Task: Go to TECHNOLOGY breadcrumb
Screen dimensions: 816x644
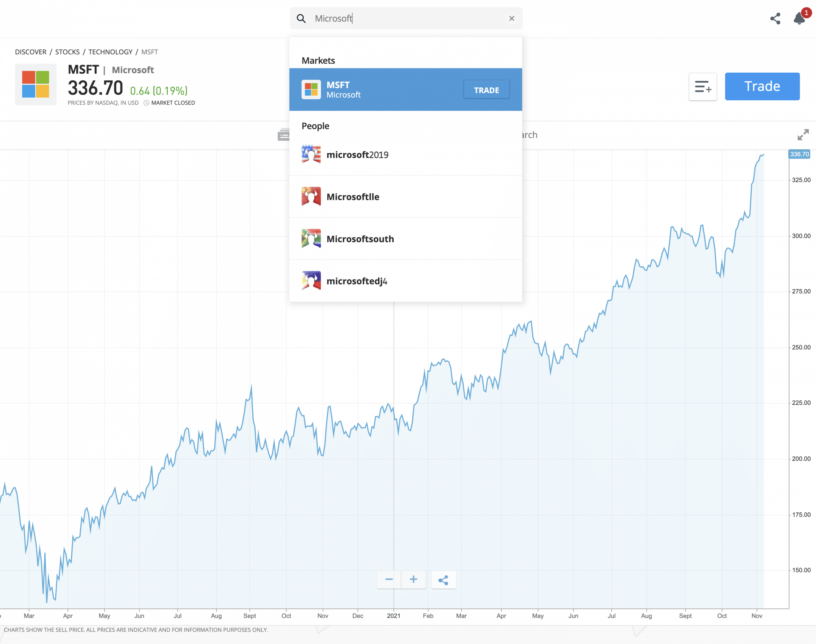Action: [111, 52]
